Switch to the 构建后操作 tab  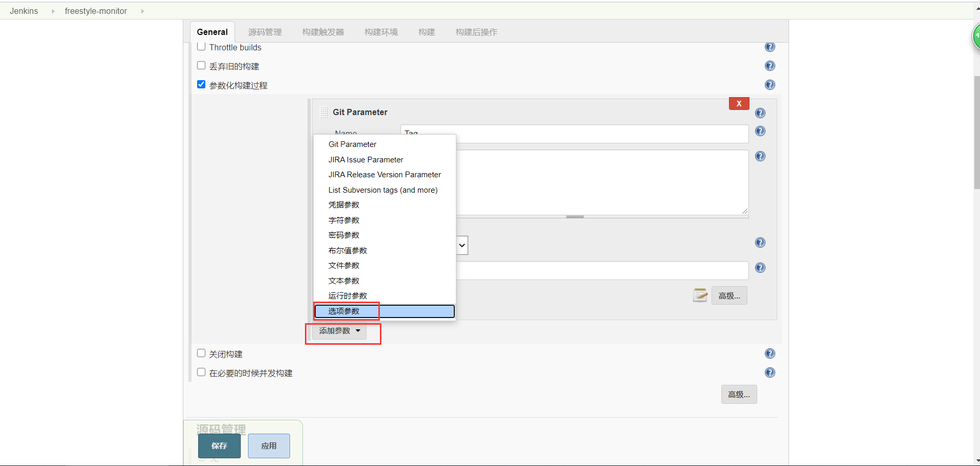[476, 32]
